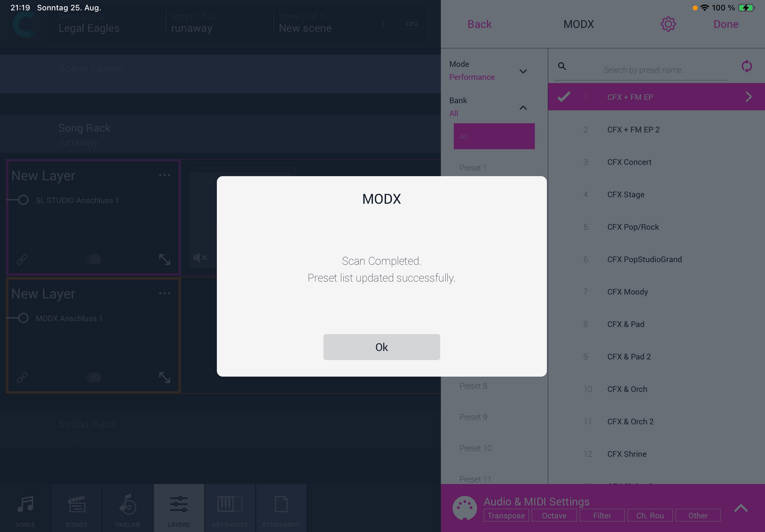Collapse the Bank All dropdown
The height and width of the screenshot is (532, 765).
click(x=523, y=108)
